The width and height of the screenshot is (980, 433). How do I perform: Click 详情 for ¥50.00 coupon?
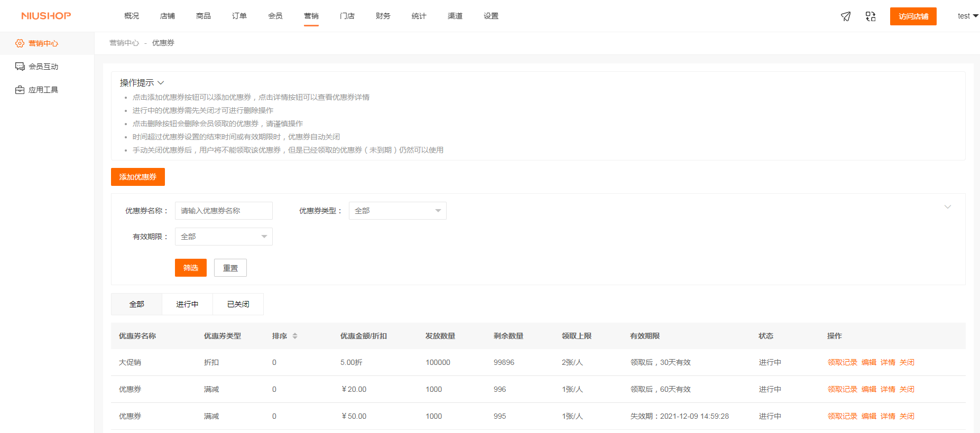888,416
